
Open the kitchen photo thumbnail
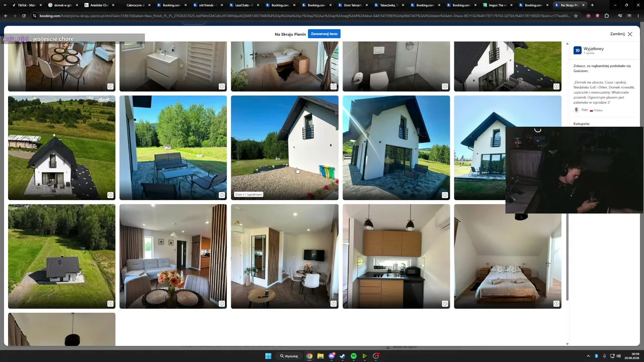tap(396, 256)
